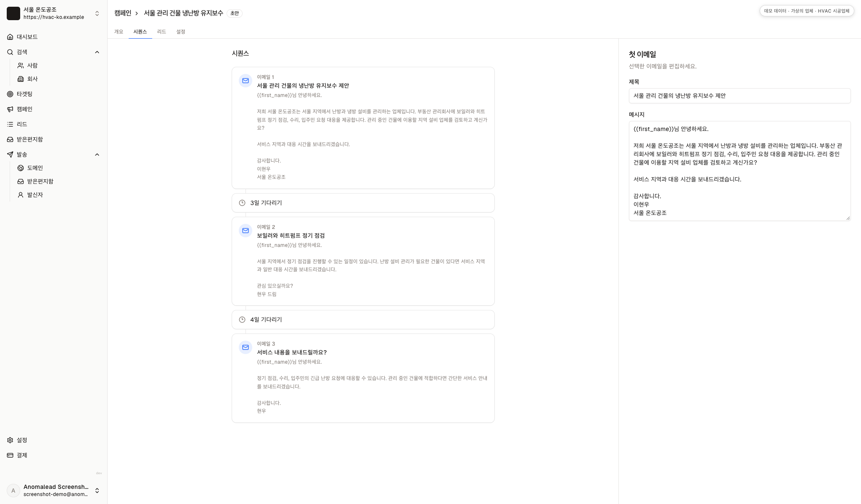Click the 메시지 textarea resize handle
Image resolution: width=861 pixels, height=504 pixels.
(x=848, y=218)
